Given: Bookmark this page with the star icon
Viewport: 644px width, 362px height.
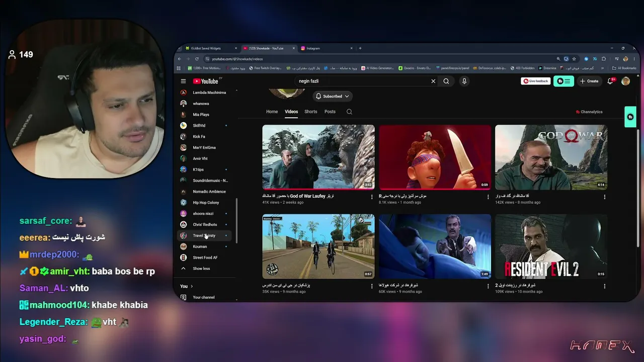Looking at the screenshot, I should [x=574, y=59].
